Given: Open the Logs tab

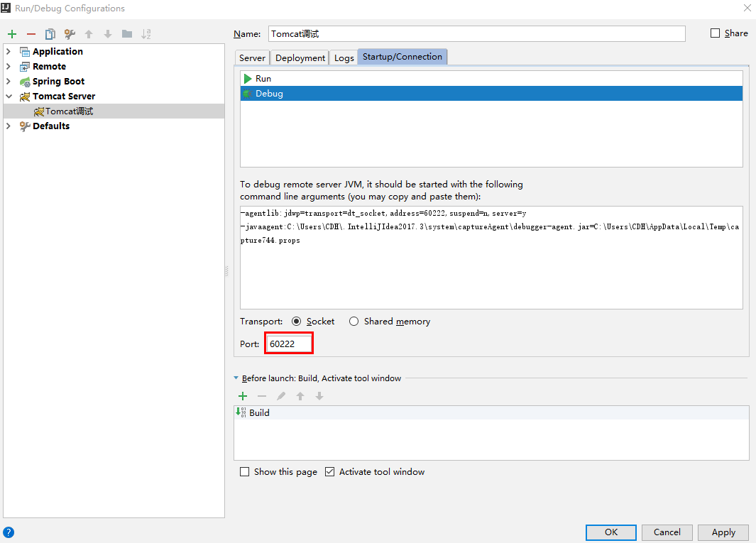Looking at the screenshot, I should pos(344,57).
